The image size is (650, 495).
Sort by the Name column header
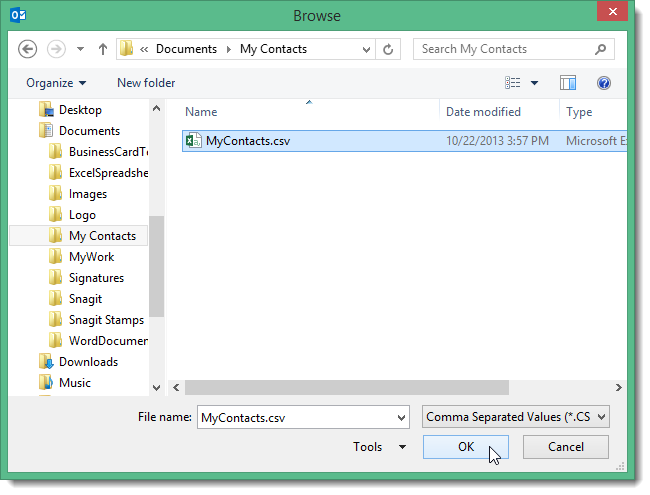point(201,112)
